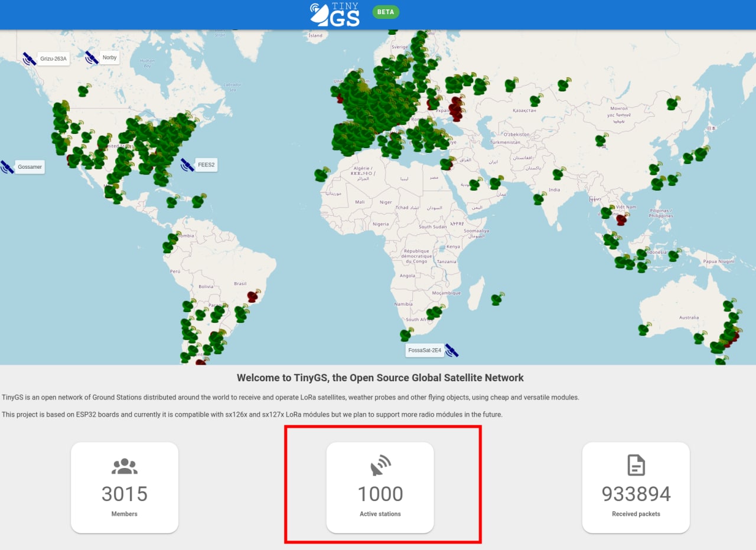This screenshot has width=756, height=550.
Task: Click the Gossamer satellite icon
Action: pyautogui.click(x=7, y=167)
